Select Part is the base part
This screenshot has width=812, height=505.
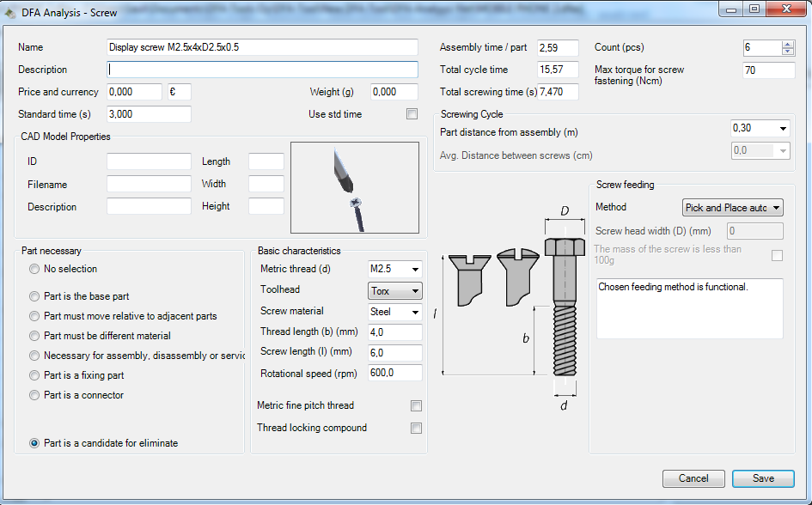click(34, 296)
